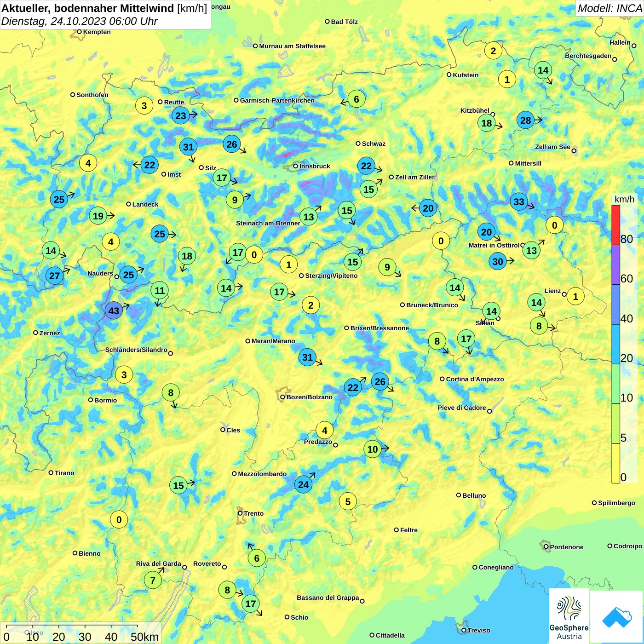Select the 6 km/h station near Rovereto
This screenshot has width=644, height=644.
(x=257, y=558)
